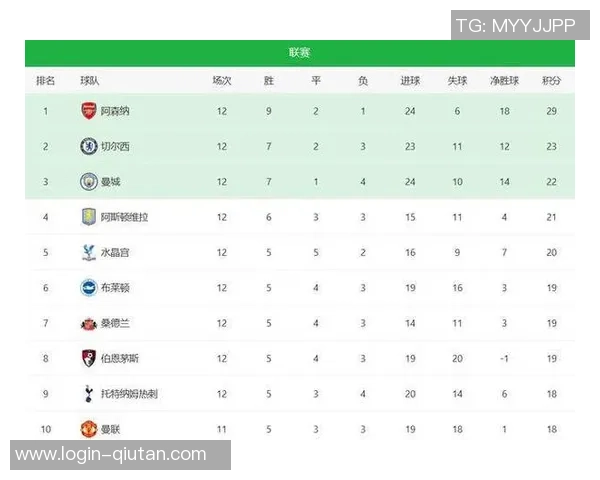
Task: Click the Brighton club crest icon
Action: point(88,287)
